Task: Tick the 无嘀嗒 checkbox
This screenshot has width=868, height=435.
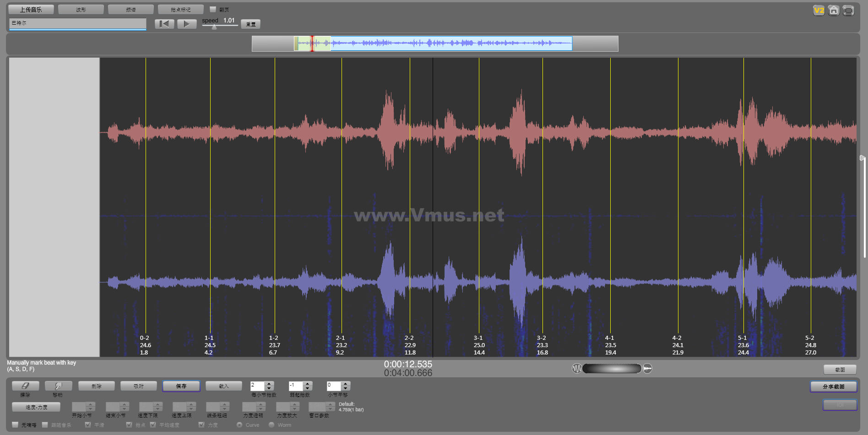Action: [x=15, y=425]
